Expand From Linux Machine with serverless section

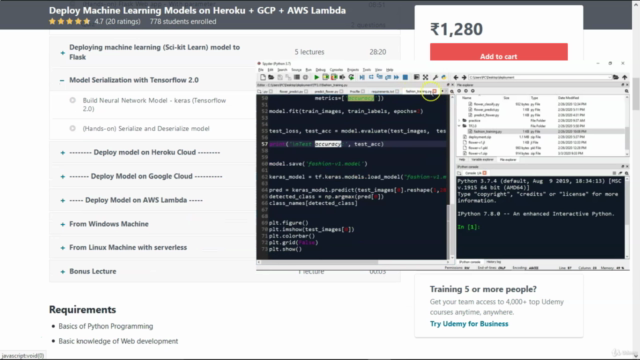point(62,248)
